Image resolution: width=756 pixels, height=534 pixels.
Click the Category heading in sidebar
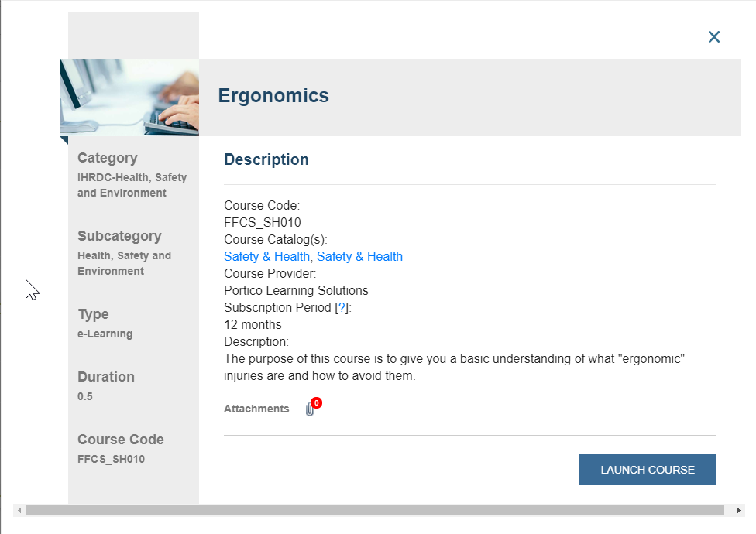[108, 158]
